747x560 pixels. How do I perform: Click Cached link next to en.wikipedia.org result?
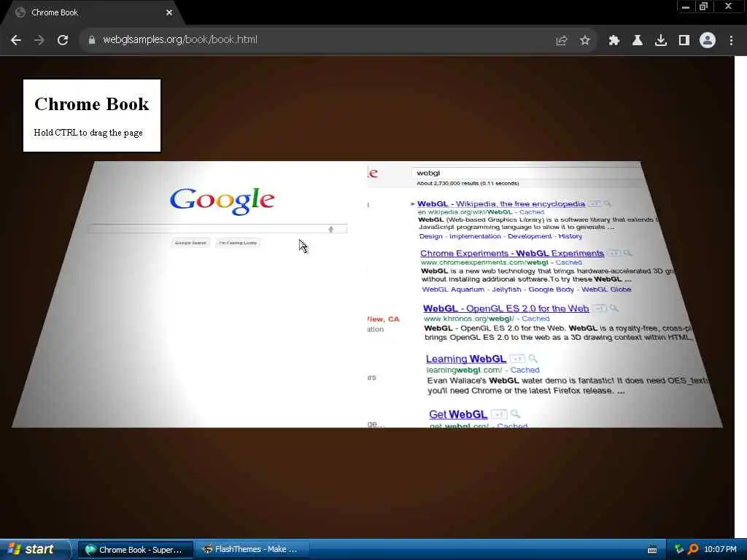pyautogui.click(x=532, y=212)
